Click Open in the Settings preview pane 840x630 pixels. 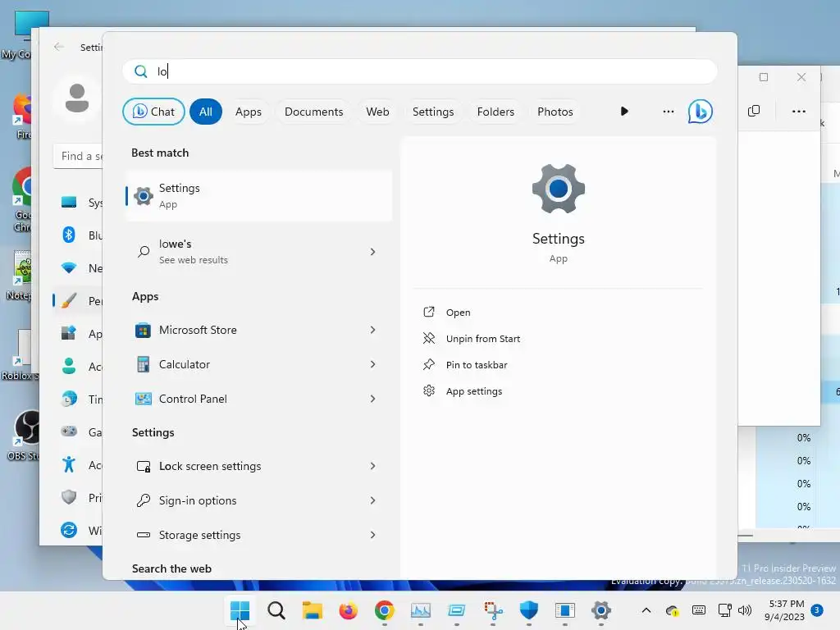point(458,313)
